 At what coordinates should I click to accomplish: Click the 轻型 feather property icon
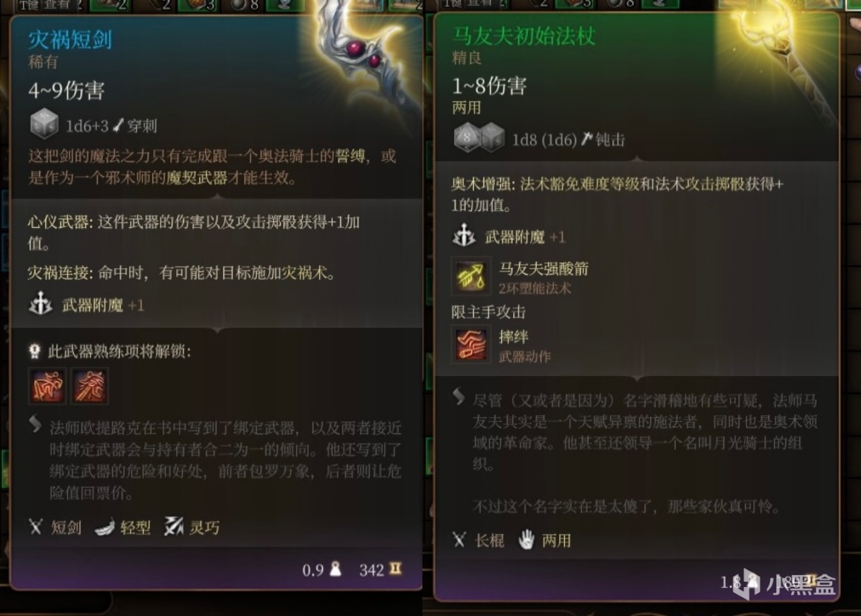[104, 527]
